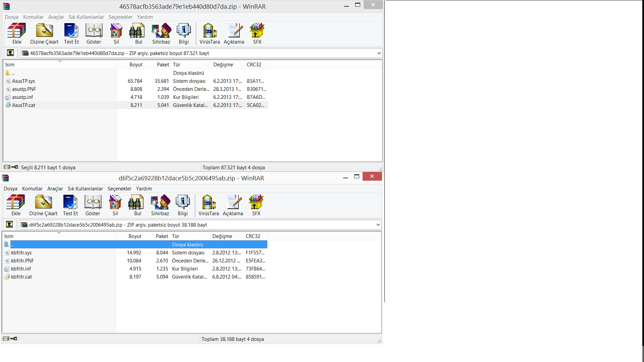Sort by Boyut column in top window

(131, 65)
